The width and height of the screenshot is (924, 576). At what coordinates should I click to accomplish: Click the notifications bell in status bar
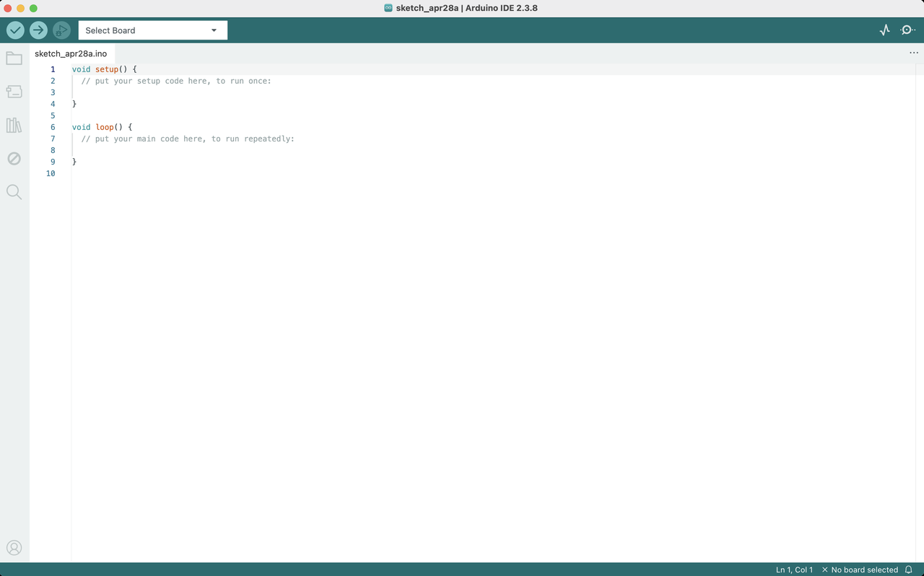coord(909,570)
